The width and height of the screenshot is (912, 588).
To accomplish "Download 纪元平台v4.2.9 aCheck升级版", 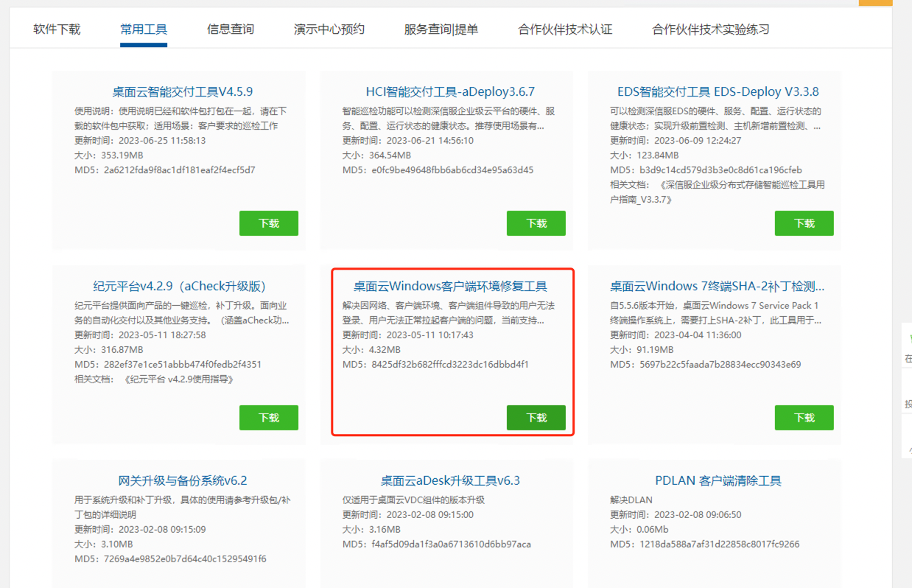I will (x=269, y=418).
